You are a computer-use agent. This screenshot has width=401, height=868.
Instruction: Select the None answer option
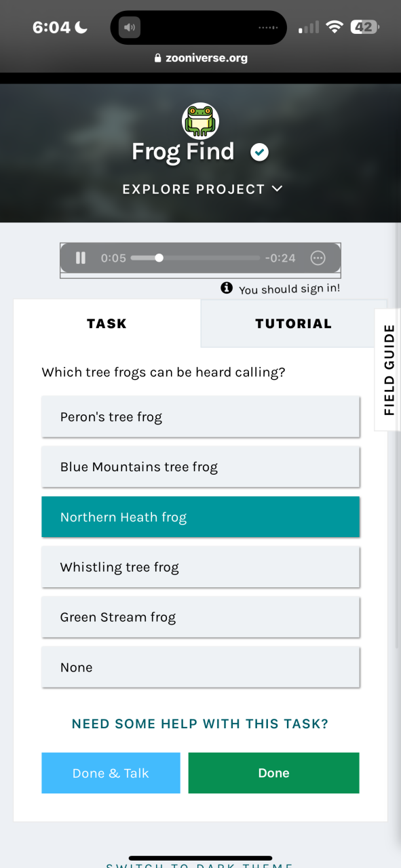200,667
